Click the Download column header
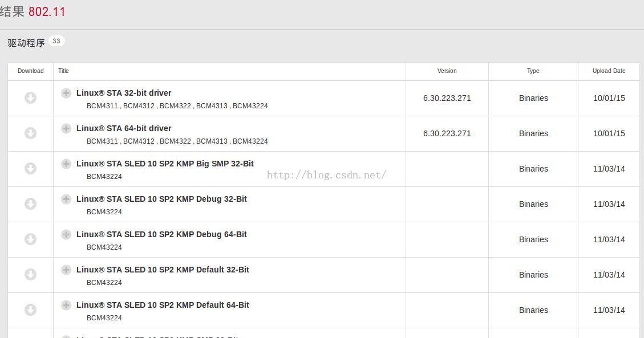The height and width of the screenshot is (338, 644). click(30, 71)
